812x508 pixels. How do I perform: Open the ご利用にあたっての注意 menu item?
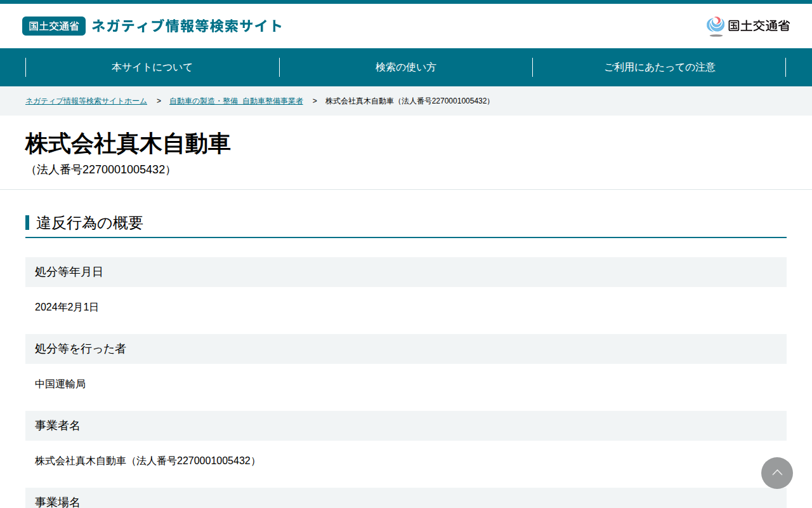click(660, 67)
